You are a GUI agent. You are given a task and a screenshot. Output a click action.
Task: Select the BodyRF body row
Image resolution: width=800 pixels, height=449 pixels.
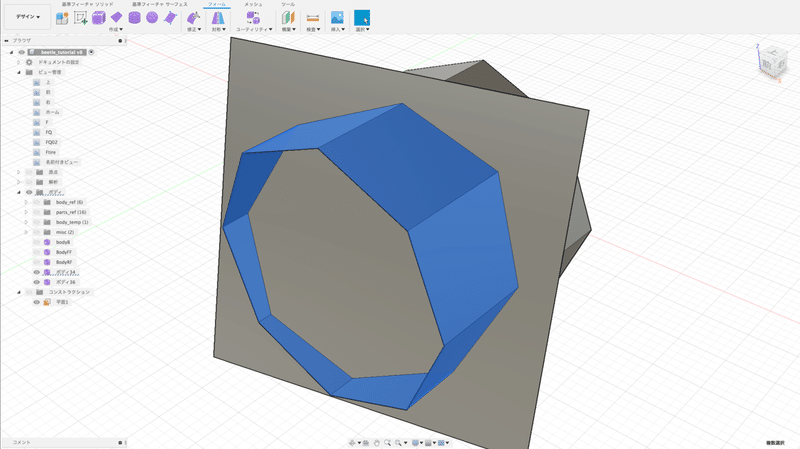click(64, 262)
